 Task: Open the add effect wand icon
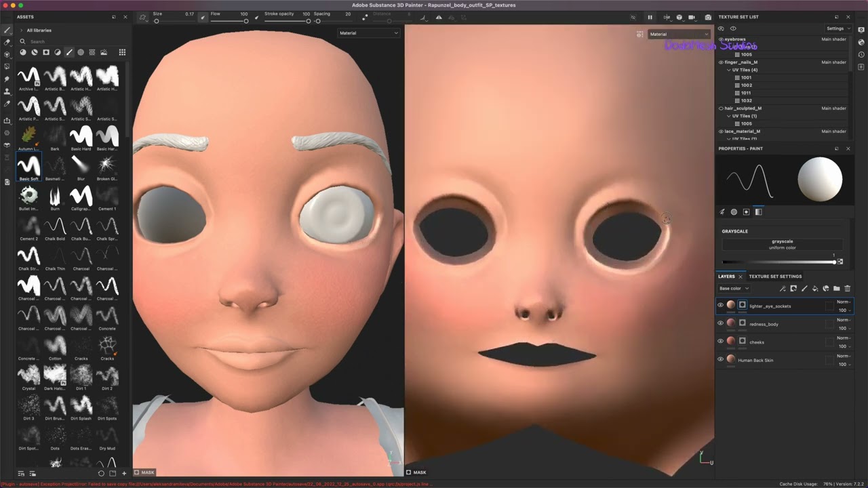click(x=783, y=289)
